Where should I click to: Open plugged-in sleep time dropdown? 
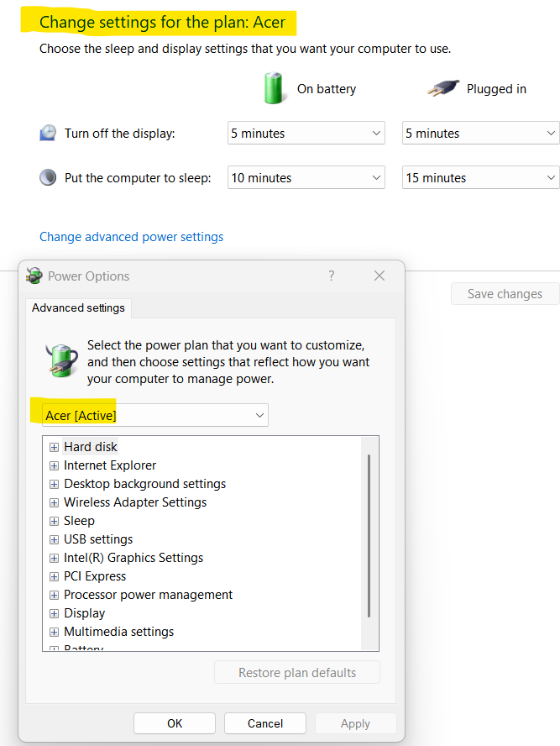pyautogui.click(x=480, y=177)
